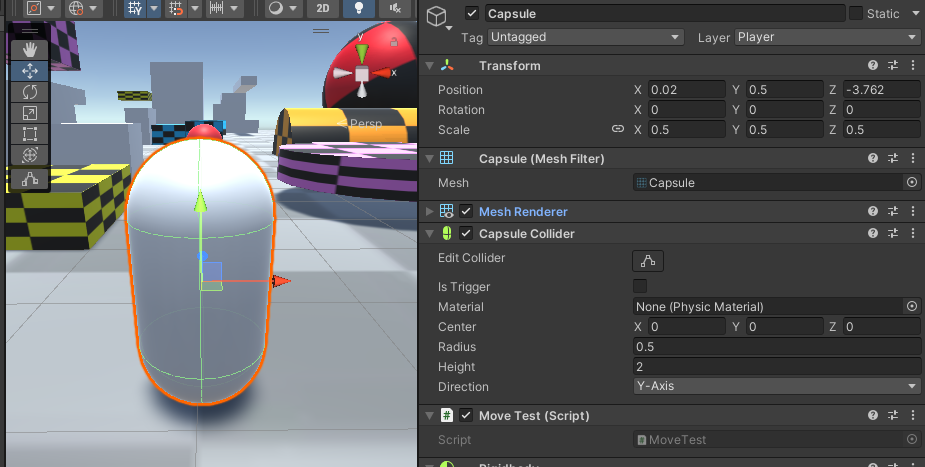Select the Scale tool
This screenshot has height=467, width=925.
click(29, 113)
